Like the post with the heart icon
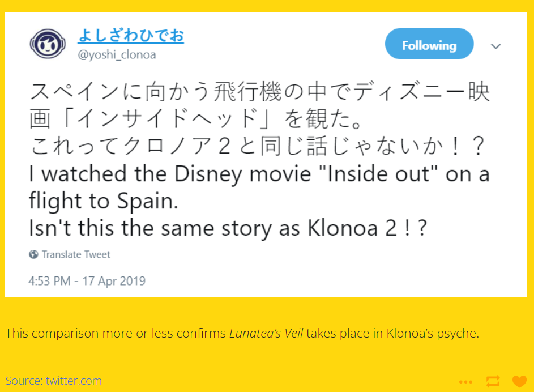Screen dimensions: 534x392 click(x=519, y=381)
